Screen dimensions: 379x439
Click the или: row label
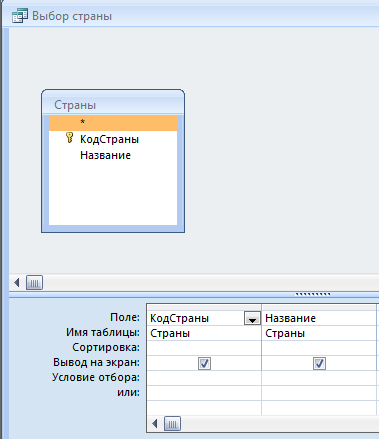tap(128, 392)
